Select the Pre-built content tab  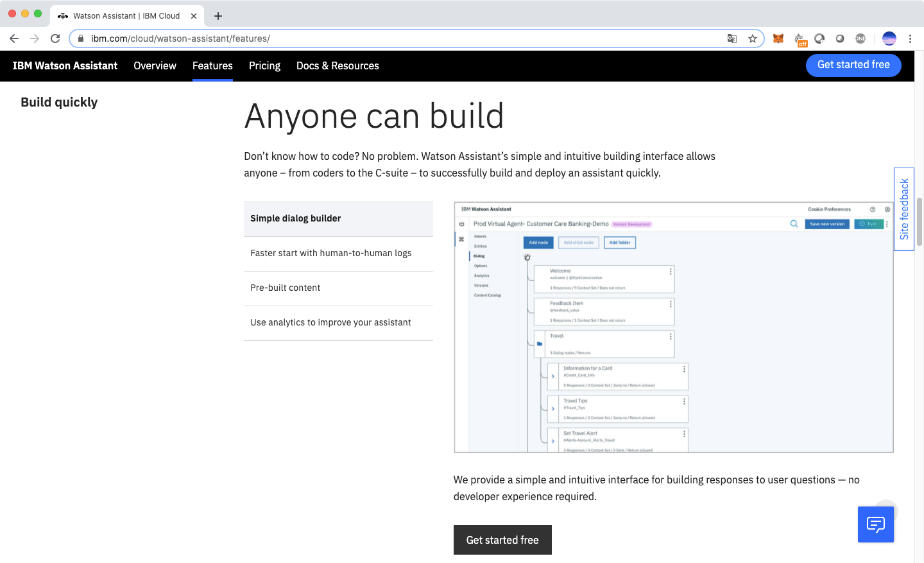tap(338, 288)
